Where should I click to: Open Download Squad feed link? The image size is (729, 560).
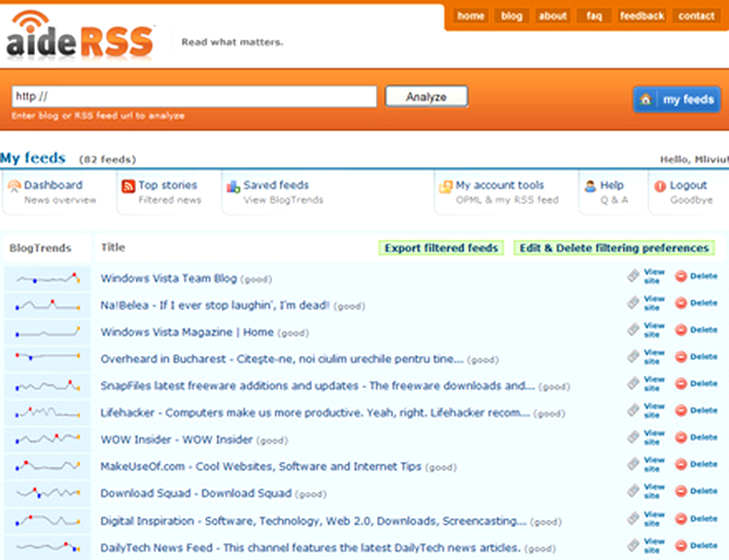pos(195,493)
